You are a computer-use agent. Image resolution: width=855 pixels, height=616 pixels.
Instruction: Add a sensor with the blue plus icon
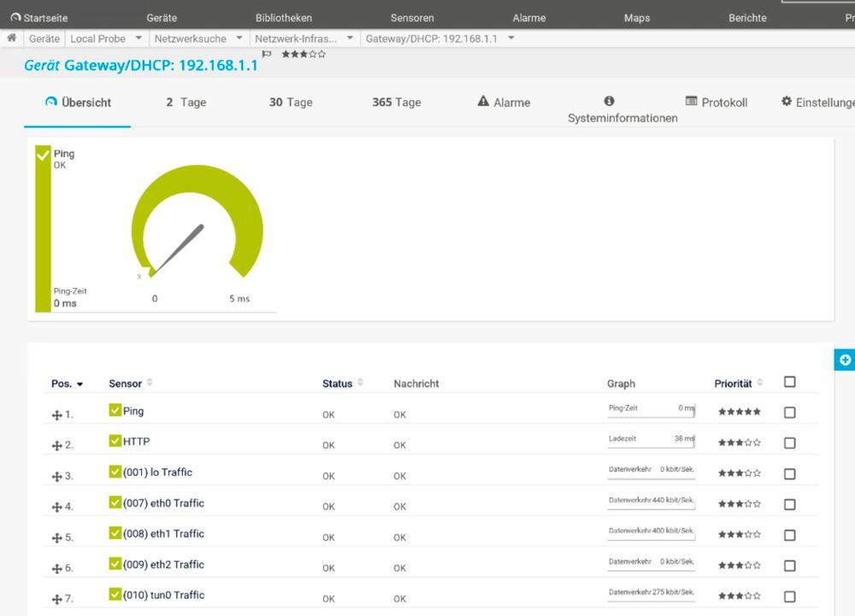[x=845, y=360]
